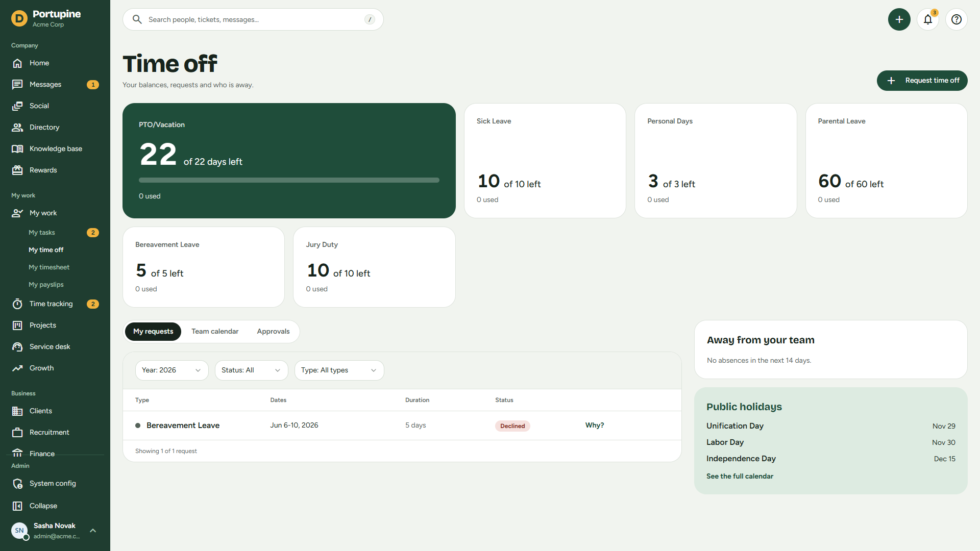Open the Knowledge base book icon

[17, 149]
